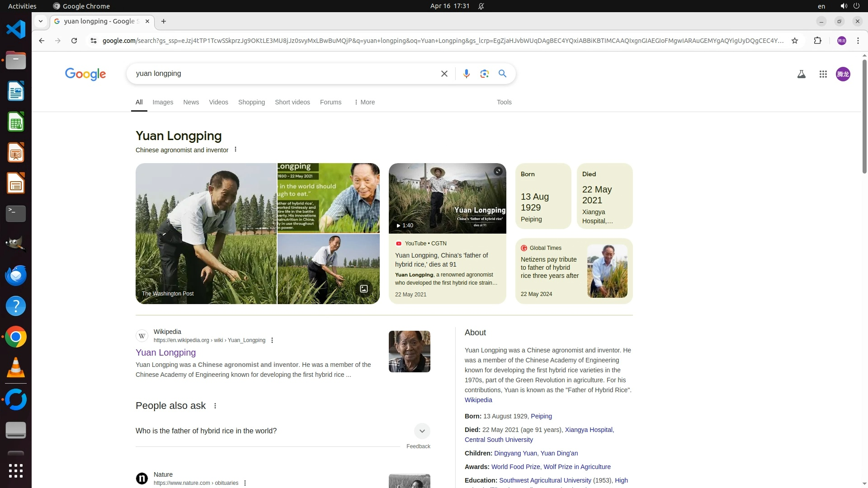This screenshot has width=868, height=488.
Task: Open Search Labs flask icon
Action: tap(801, 74)
